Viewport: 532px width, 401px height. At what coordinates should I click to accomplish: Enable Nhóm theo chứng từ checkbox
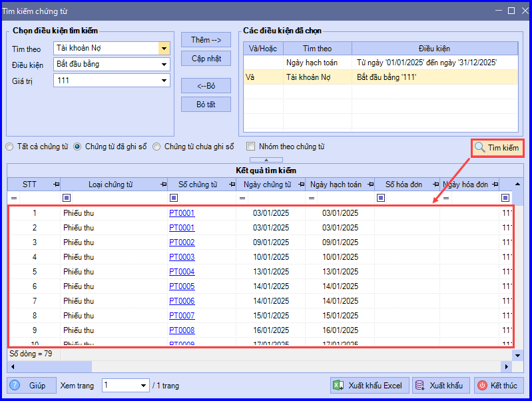click(x=251, y=147)
